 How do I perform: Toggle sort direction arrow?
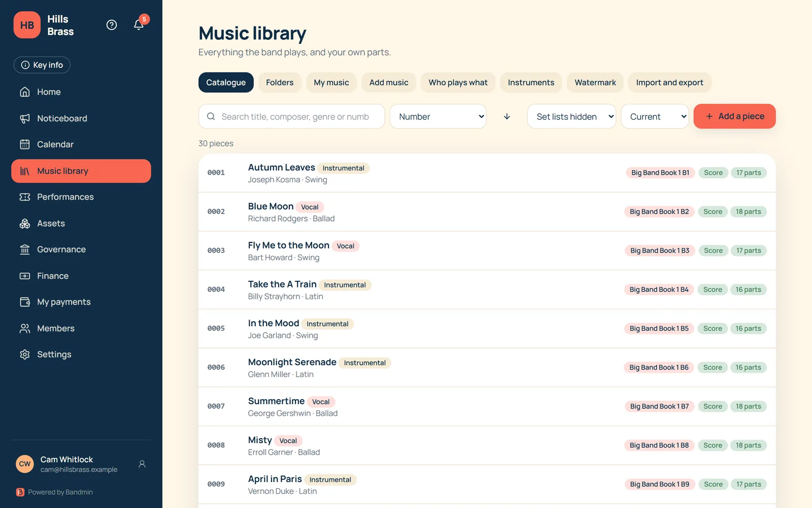507,116
